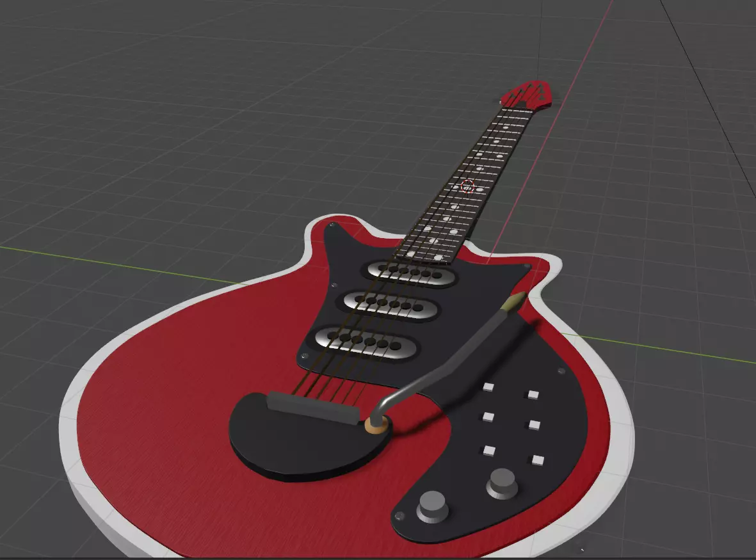
Task: Click the pickguard screw beside the lower knob
Action: click(399, 516)
